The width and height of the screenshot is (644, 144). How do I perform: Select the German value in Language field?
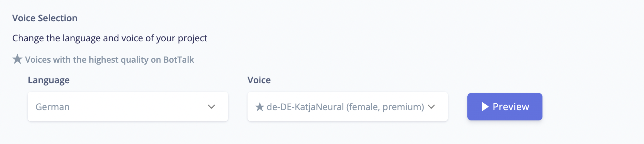[53, 107]
